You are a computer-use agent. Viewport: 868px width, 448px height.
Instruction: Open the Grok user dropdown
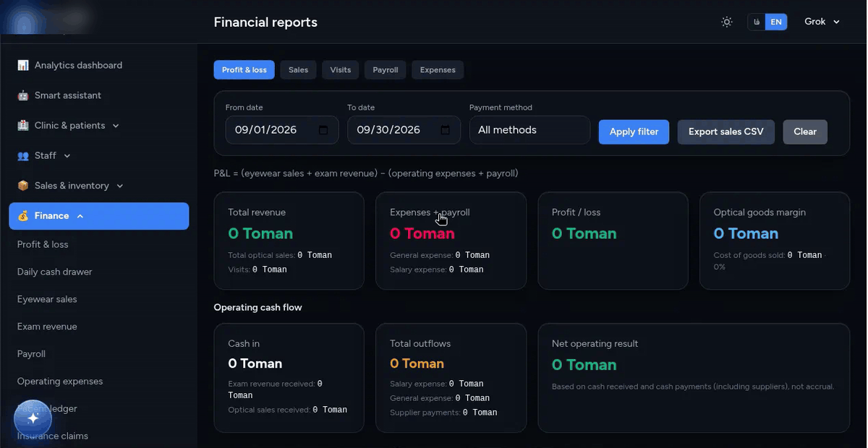[x=822, y=22]
